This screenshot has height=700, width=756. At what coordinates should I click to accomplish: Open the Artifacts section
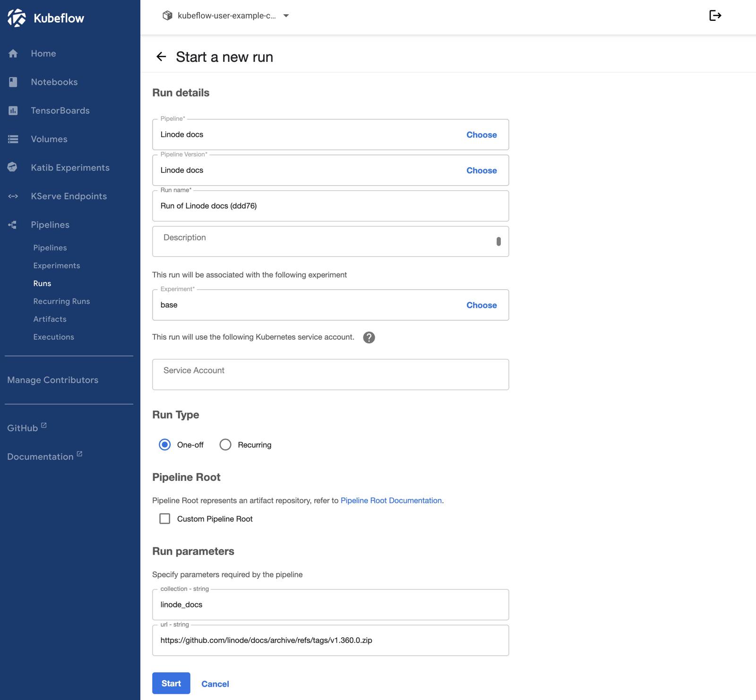50,319
